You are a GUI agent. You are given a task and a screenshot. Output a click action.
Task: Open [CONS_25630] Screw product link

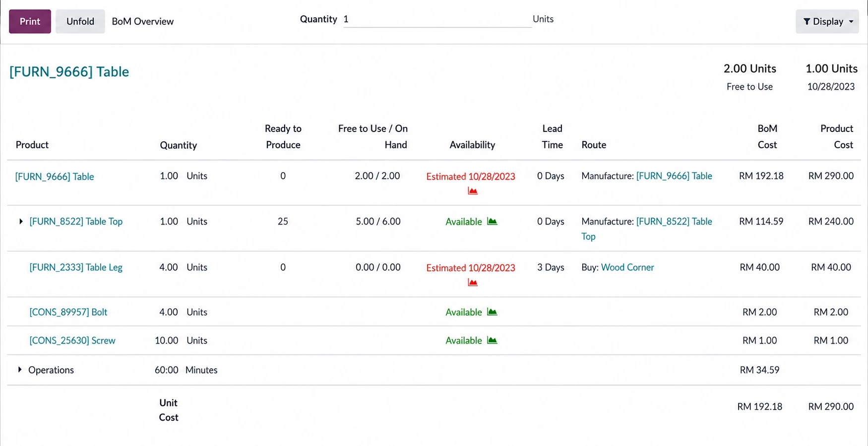[x=72, y=340]
